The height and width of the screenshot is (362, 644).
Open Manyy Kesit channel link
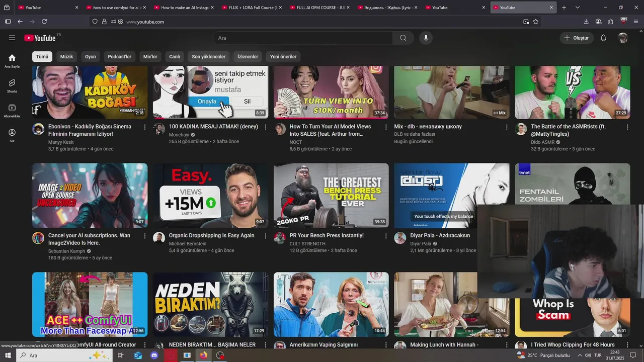coord(61,142)
